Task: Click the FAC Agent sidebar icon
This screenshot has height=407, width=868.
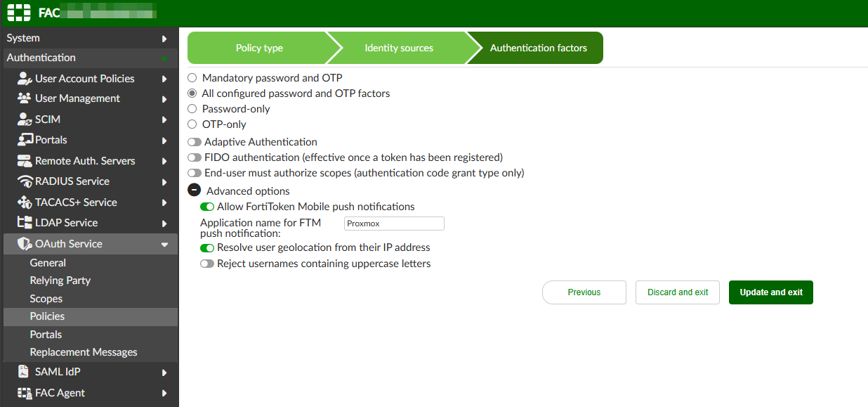Action: [25, 393]
